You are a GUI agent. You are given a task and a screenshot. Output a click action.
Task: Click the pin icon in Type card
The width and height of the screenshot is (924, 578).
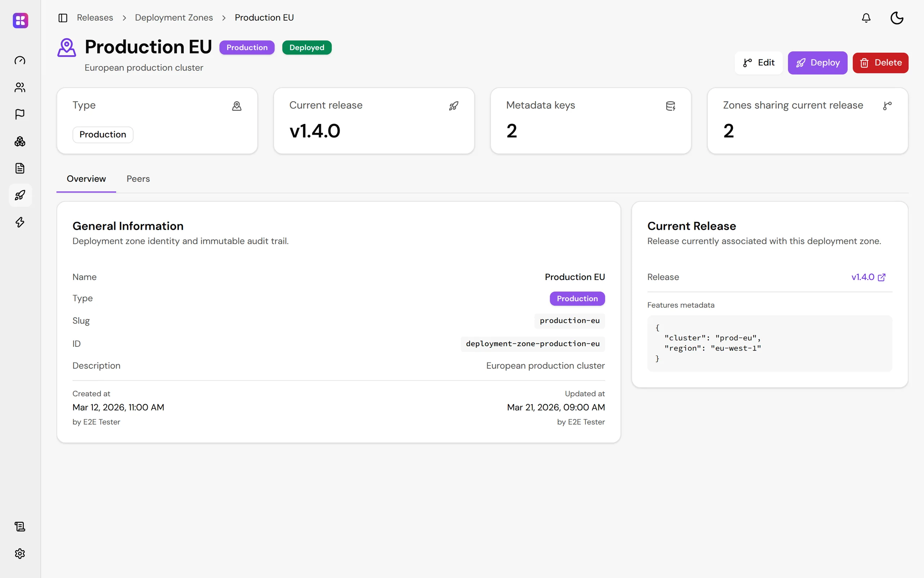[x=237, y=106]
